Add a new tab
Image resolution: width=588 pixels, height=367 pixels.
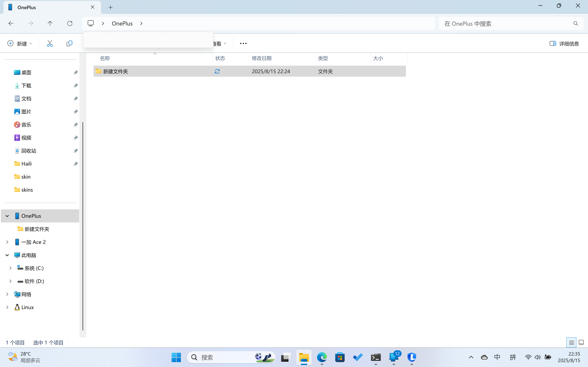pyautogui.click(x=110, y=7)
